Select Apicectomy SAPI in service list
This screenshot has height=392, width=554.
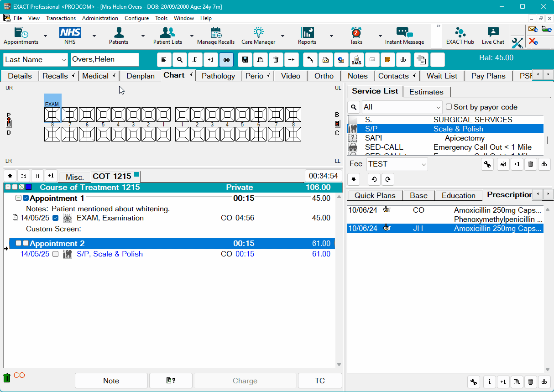point(445,138)
